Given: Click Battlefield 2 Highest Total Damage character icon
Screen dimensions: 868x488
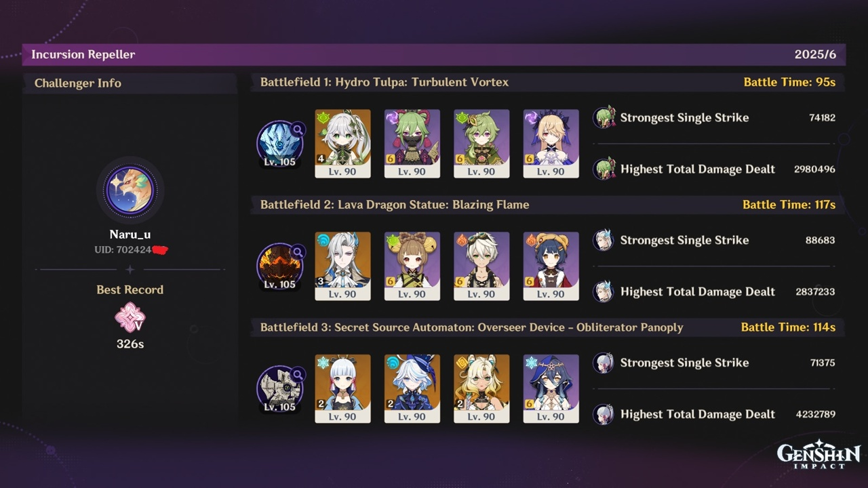Looking at the screenshot, I should pos(604,291).
